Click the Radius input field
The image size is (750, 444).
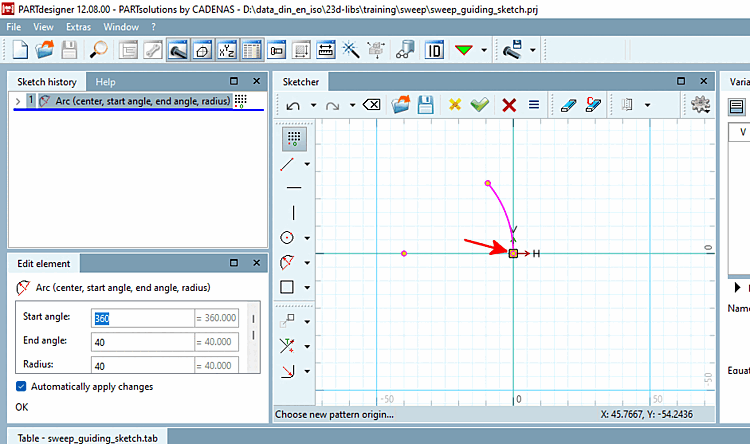[143, 366]
